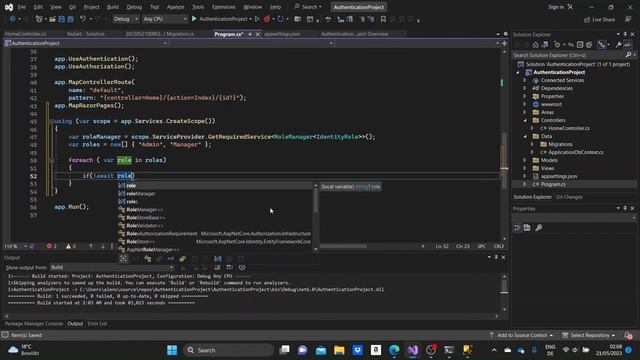Toggle auto-hide pin of Properties panel
Image resolution: width=640 pixels, height=360 pixels.
[625, 208]
